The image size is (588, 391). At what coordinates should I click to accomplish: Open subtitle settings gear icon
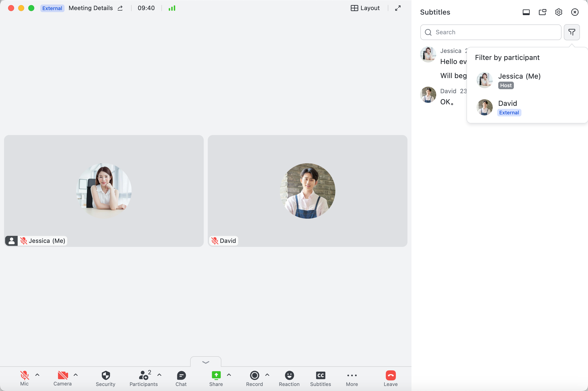[558, 12]
